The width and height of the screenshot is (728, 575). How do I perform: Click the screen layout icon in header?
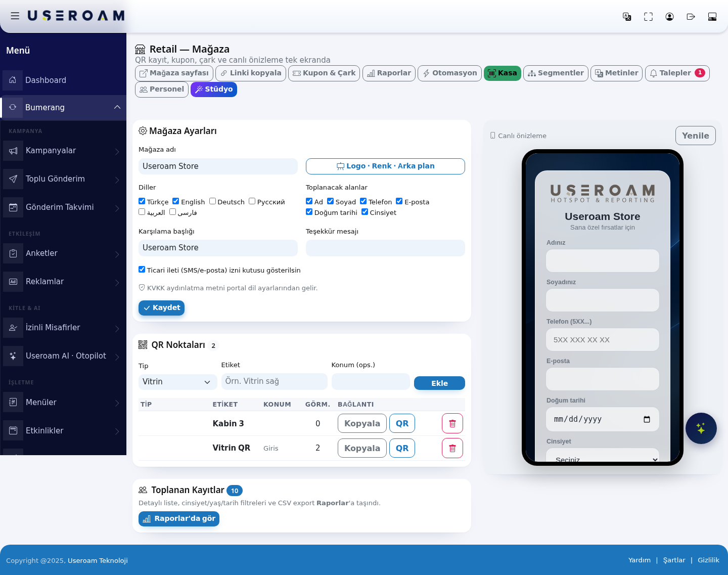click(x=712, y=17)
